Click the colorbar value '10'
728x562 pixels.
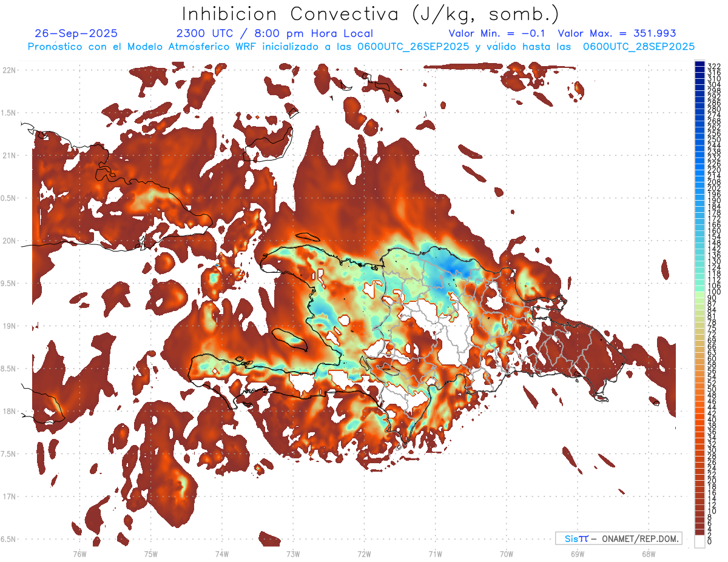[712, 511]
